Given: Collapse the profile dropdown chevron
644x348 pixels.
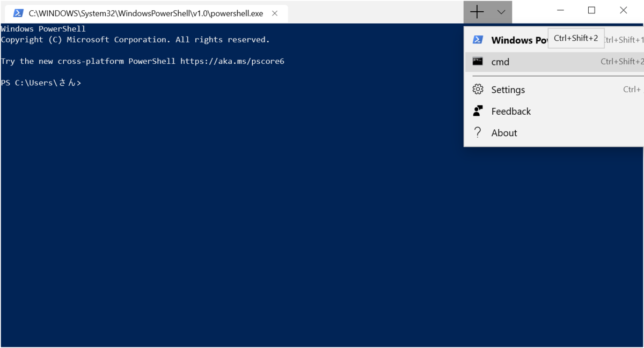Looking at the screenshot, I should (x=501, y=12).
